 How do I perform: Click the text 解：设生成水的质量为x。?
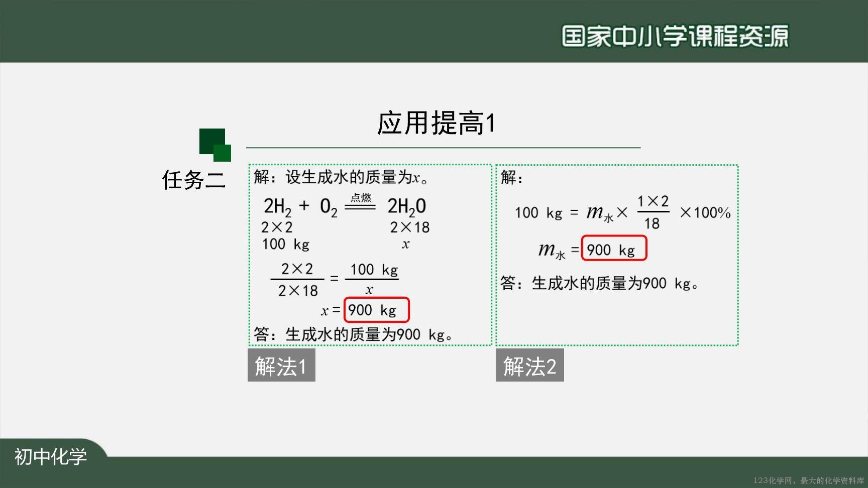(341, 177)
